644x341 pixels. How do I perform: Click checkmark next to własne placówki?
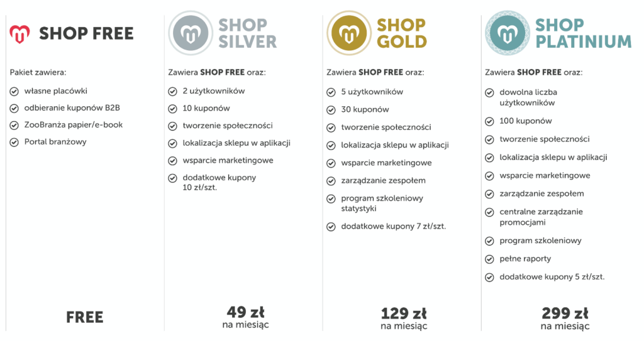coord(14,91)
